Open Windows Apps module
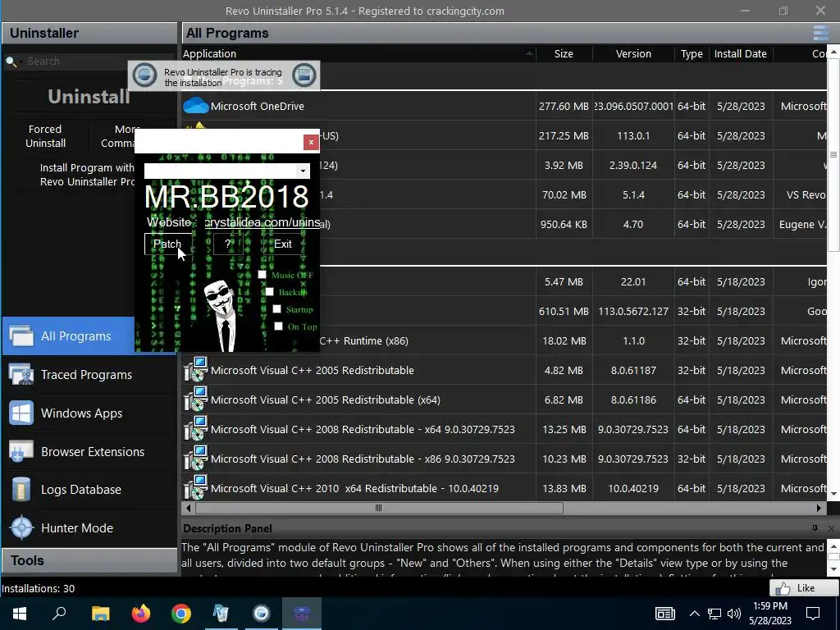 (x=81, y=413)
